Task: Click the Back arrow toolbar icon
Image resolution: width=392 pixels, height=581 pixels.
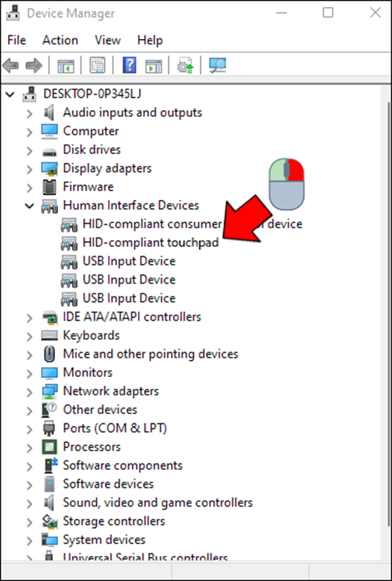Action: pyautogui.click(x=11, y=65)
